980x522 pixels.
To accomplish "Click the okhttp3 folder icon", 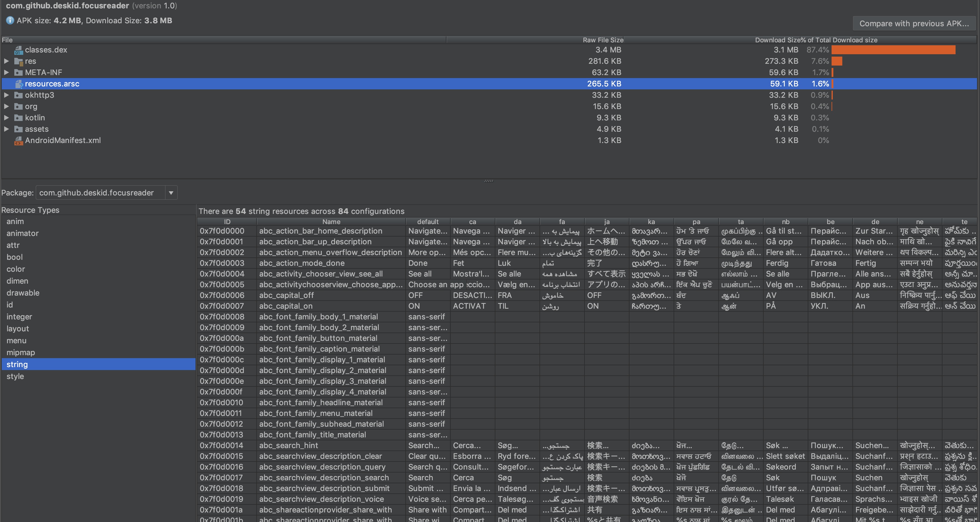I will pos(18,95).
